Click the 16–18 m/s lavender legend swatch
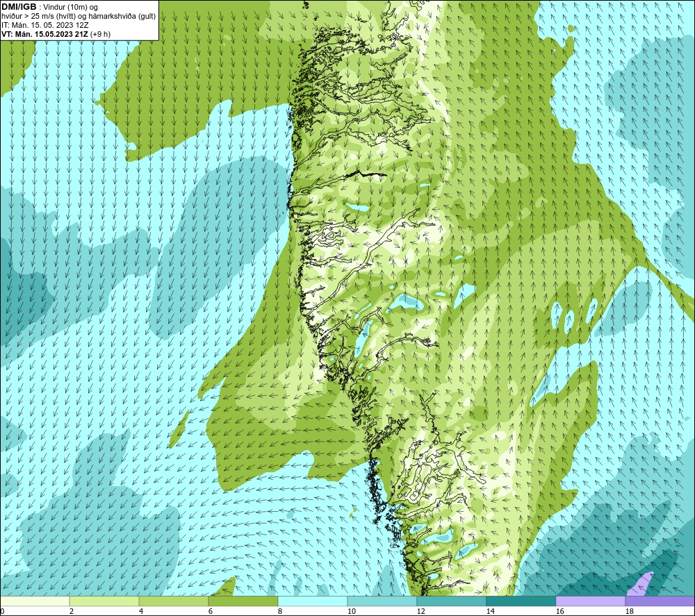Viewport: 695px width, 616px height. [590, 601]
